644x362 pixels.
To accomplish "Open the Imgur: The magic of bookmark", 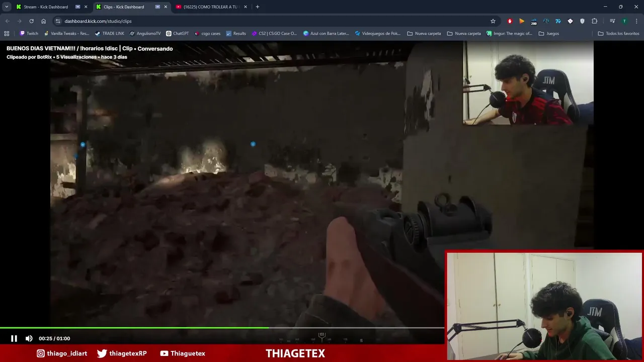I will point(509,34).
